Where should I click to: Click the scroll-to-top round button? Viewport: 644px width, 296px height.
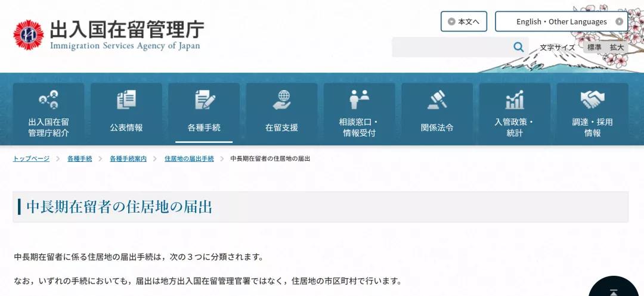[615, 289]
